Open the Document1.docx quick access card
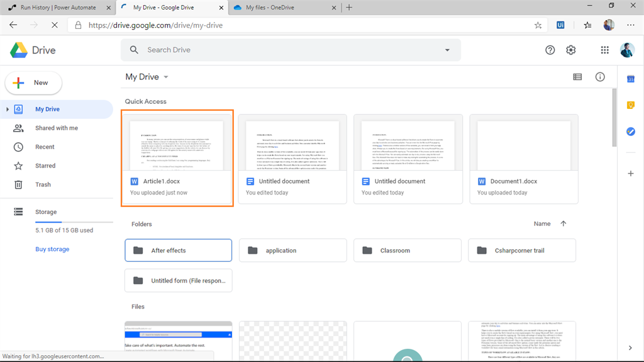The width and height of the screenshot is (644, 362). pyautogui.click(x=524, y=159)
